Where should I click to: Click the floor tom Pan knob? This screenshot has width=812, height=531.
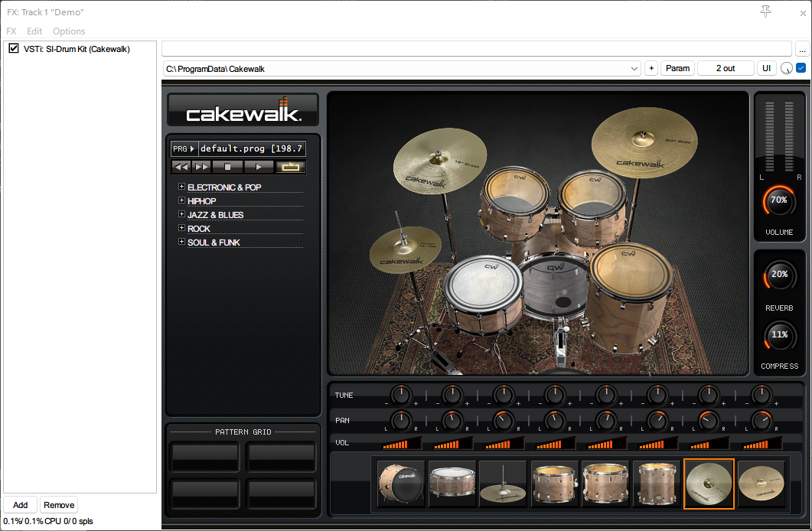click(657, 421)
